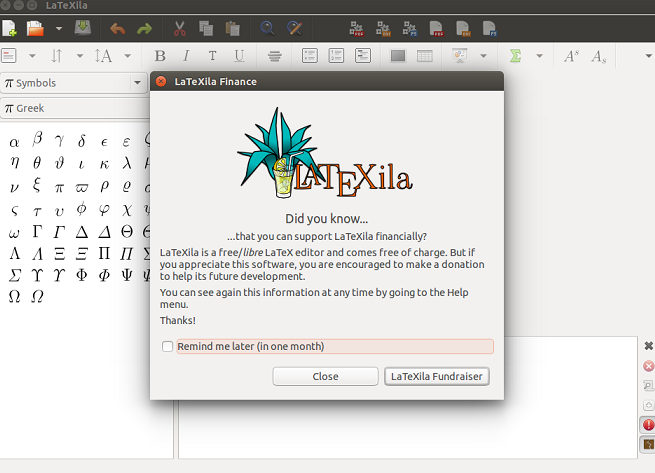Open the Symbols side panel combo box
Screen dimensions: 655x473
click(73, 83)
